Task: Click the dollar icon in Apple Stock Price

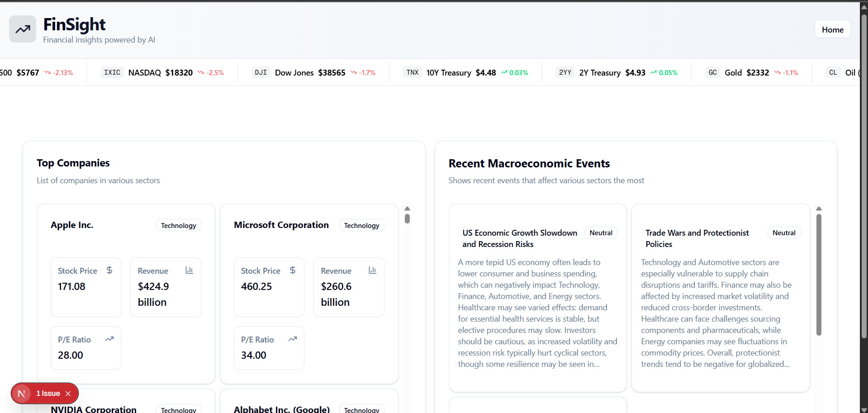Action: 109,270
